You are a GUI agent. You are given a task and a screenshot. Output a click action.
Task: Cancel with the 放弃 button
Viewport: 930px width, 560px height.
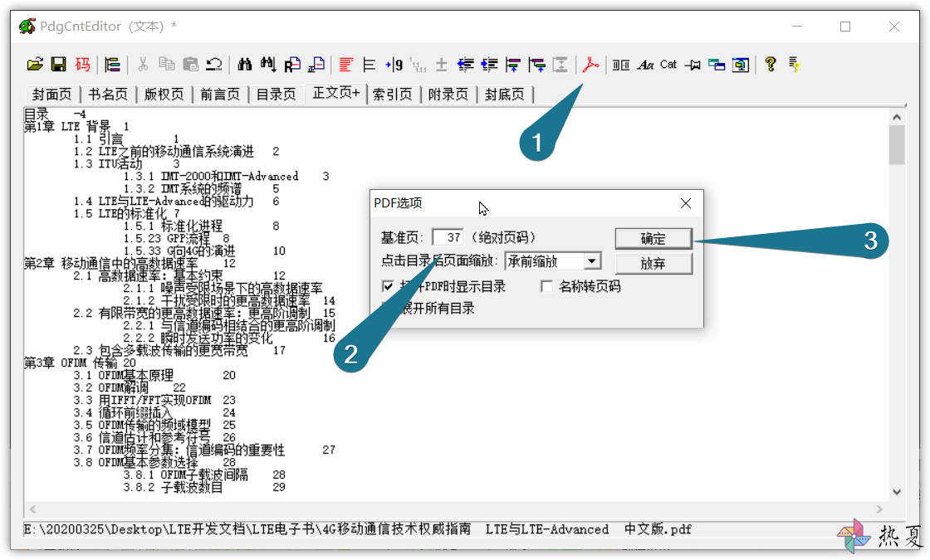point(653,264)
